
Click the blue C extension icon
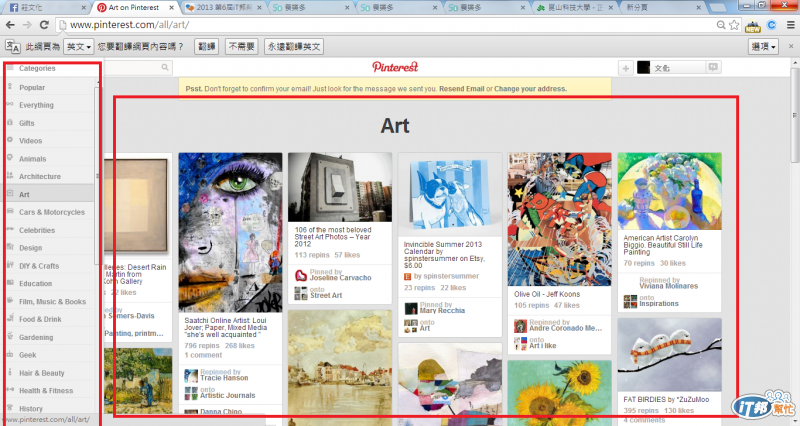tap(771, 25)
